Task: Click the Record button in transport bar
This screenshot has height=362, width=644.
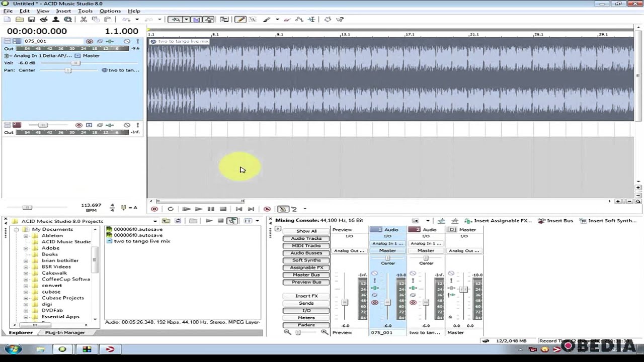Action: 154,209
